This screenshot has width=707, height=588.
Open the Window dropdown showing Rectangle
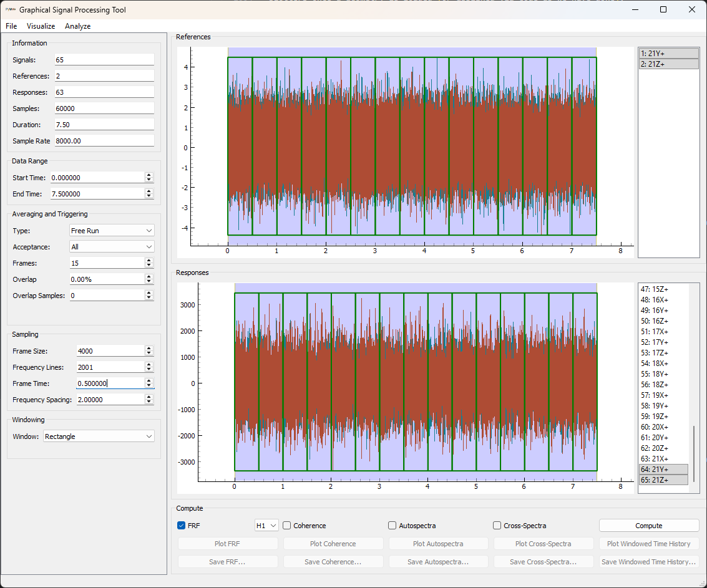point(98,436)
